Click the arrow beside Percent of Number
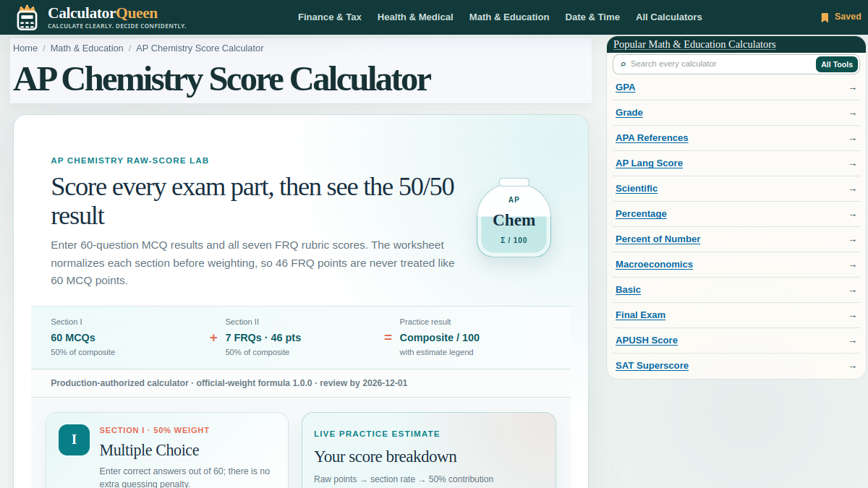This screenshot has height=488, width=868. point(853,240)
